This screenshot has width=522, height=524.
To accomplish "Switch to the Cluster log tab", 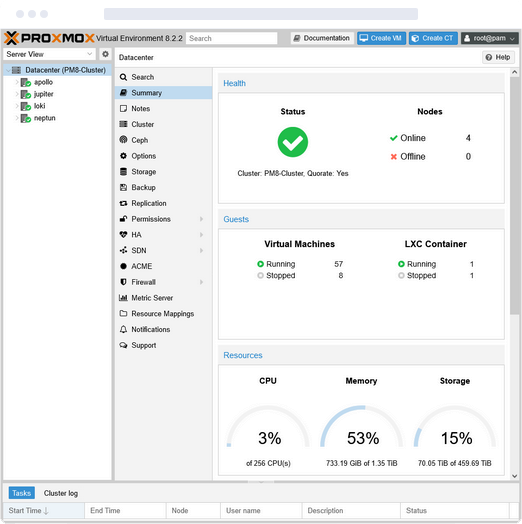I will pos(61,493).
